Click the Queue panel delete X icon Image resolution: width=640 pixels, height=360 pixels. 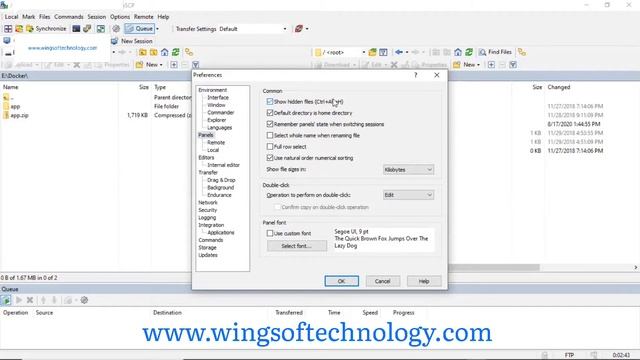(x=30, y=300)
